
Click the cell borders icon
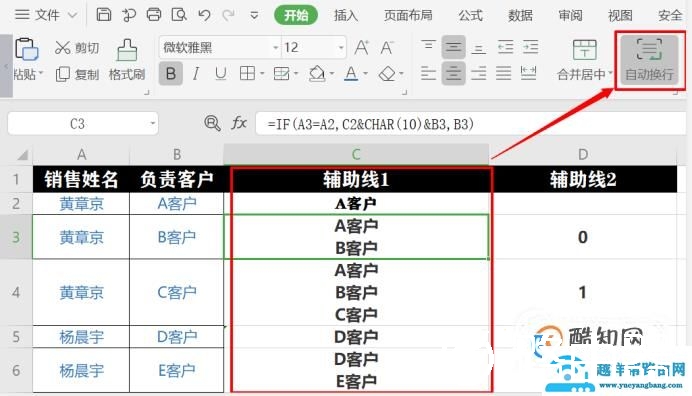[x=247, y=73]
